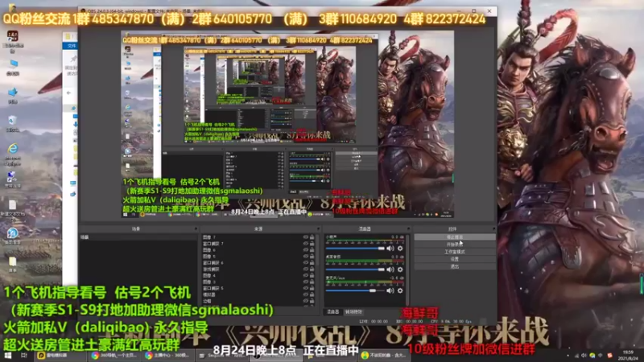Toggle lock icon on 窗口捕获 7 source

point(312,244)
